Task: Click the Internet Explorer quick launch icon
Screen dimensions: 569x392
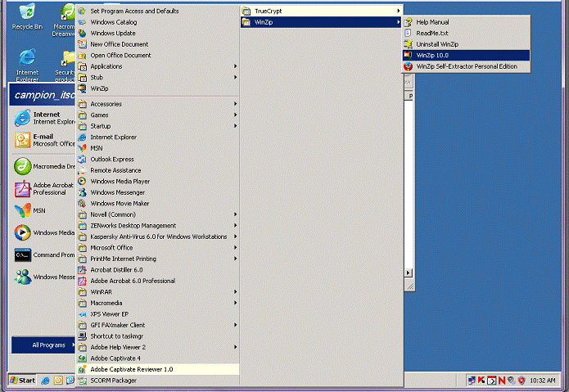Action: point(45,381)
